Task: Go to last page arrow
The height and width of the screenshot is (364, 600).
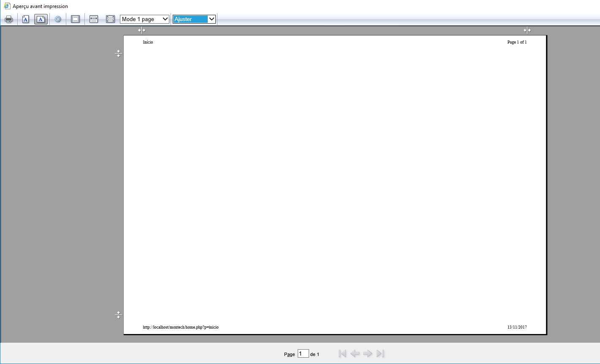Action: 380,353
